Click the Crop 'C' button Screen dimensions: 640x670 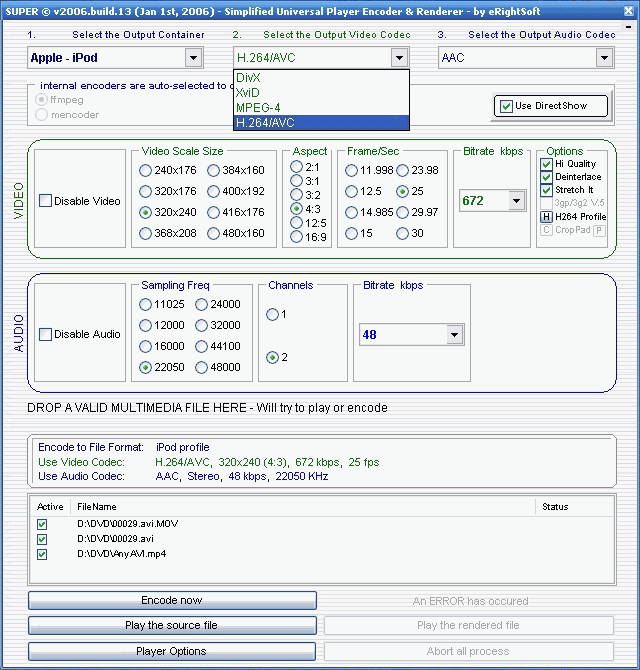tap(546, 230)
